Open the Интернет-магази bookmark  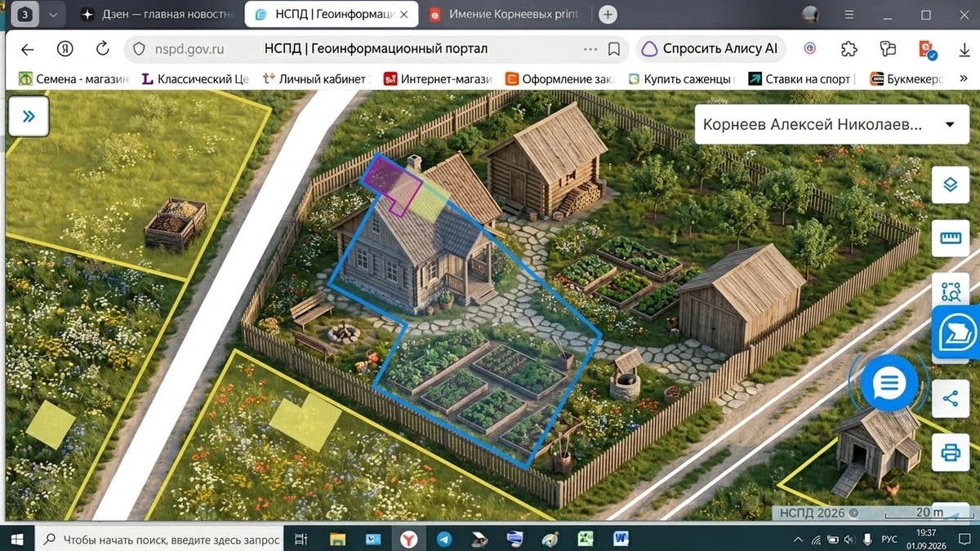[439, 79]
